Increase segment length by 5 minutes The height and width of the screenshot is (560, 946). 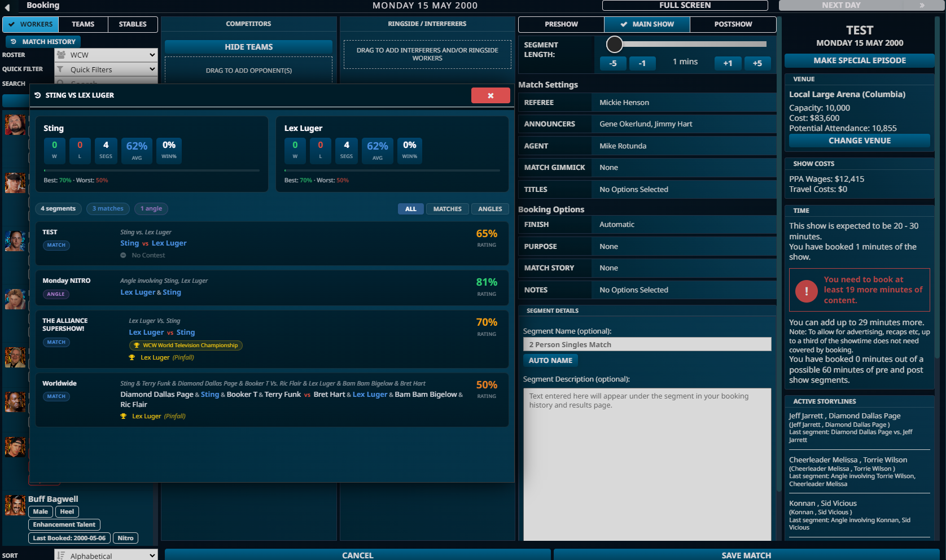tap(757, 63)
